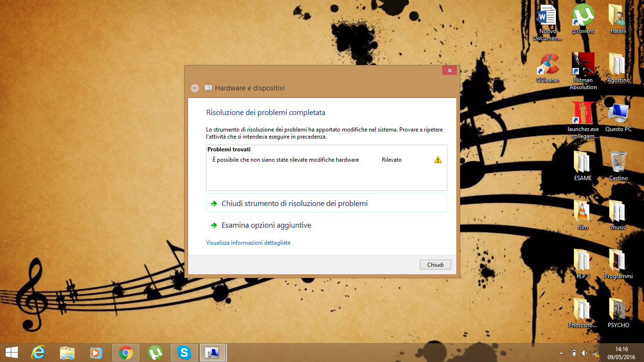Click the volume speaker tray icon

point(585,353)
